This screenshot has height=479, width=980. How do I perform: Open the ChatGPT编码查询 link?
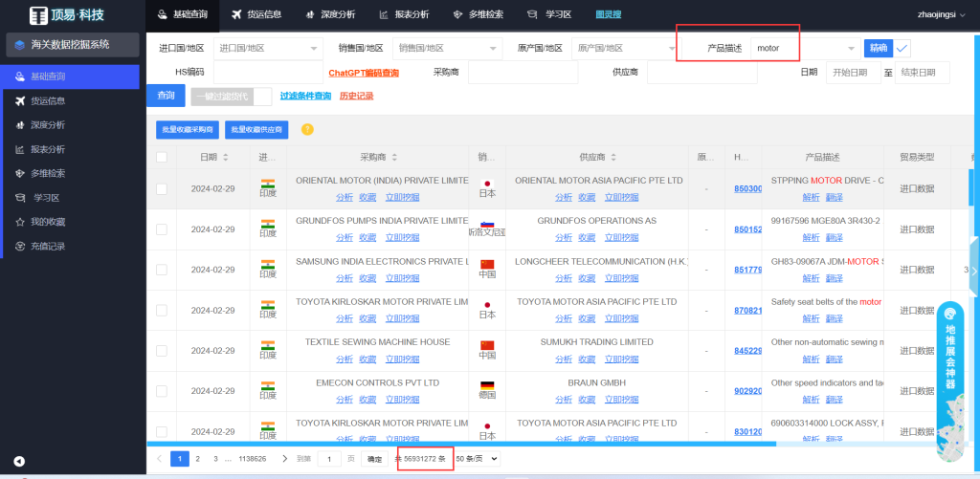coord(364,73)
